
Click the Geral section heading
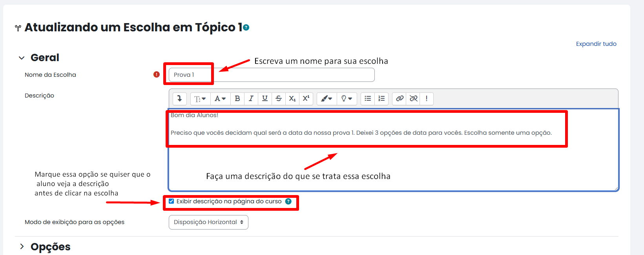tap(45, 58)
